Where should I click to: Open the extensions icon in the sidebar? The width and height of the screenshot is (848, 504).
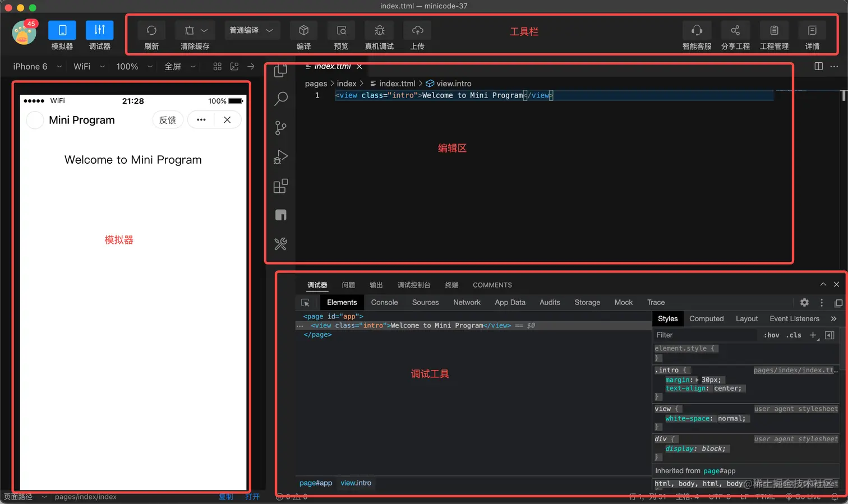[281, 186]
